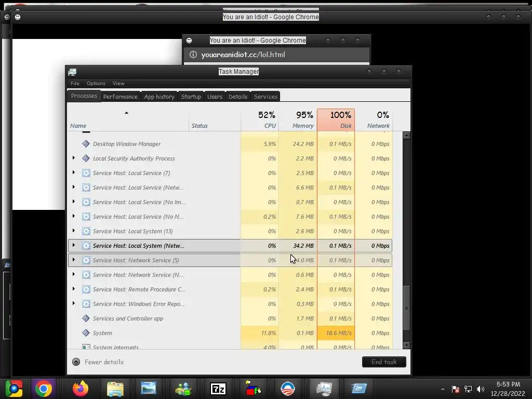This screenshot has width=532, height=399.
Task: Click the smiley icon in the smaller Chrome window
Action: click(x=189, y=41)
